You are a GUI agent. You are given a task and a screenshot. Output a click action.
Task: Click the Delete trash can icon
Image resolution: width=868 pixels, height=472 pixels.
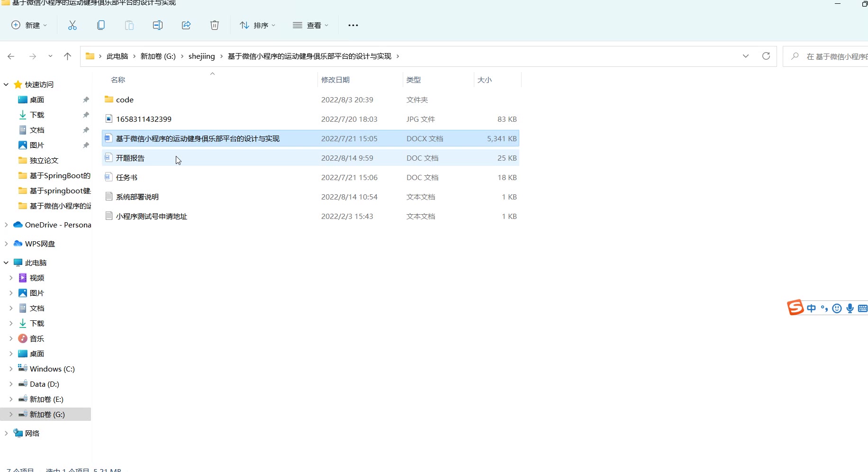tap(215, 25)
